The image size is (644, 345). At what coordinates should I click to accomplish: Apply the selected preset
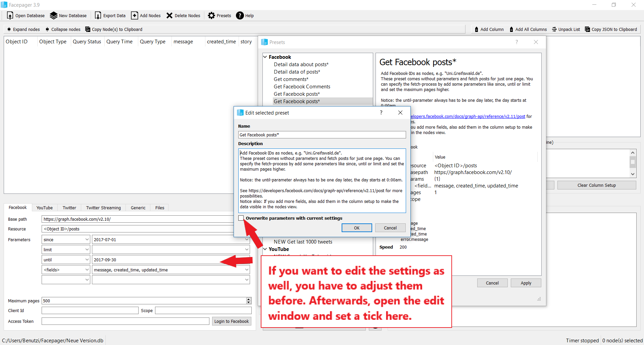(x=526, y=283)
